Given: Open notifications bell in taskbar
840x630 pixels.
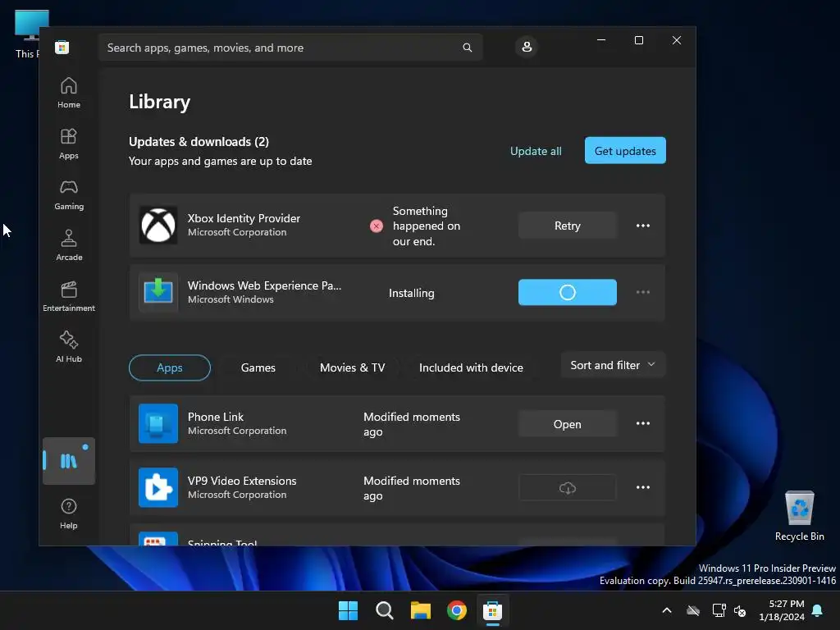Looking at the screenshot, I should (818, 610).
